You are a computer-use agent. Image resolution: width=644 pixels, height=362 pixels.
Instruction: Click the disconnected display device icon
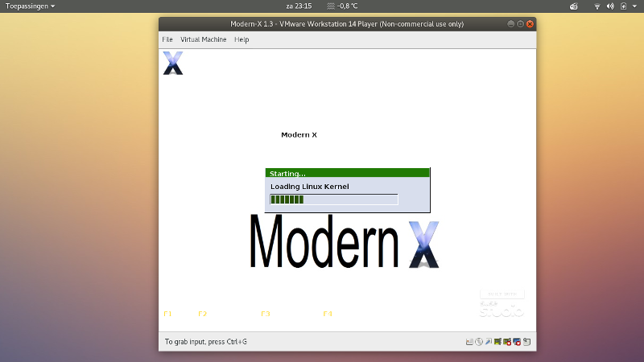coord(517,341)
